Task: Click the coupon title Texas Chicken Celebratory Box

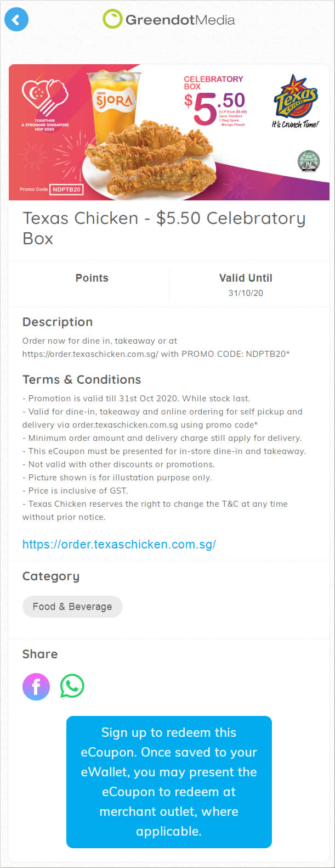Action: 164,228
